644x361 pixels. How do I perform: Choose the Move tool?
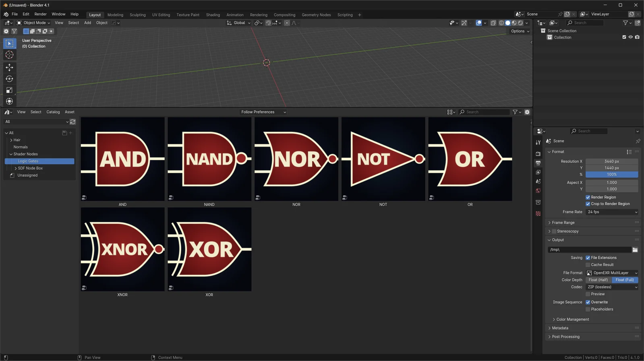[x=9, y=67]
